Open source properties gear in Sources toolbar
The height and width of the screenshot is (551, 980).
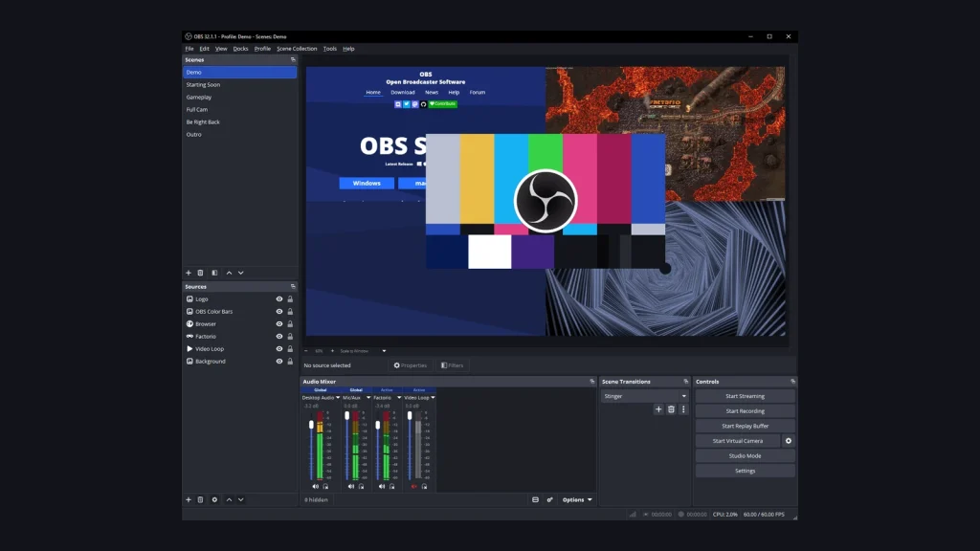(x=214, y=499)
